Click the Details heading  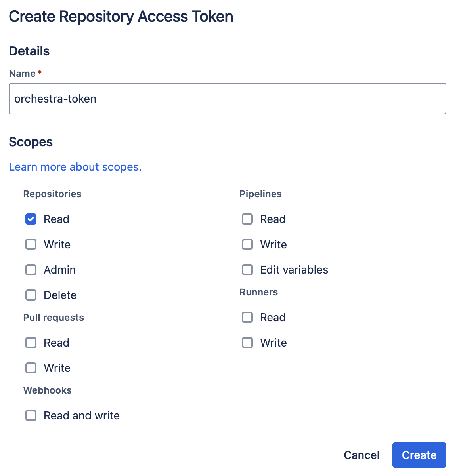(x=29, y=51)
